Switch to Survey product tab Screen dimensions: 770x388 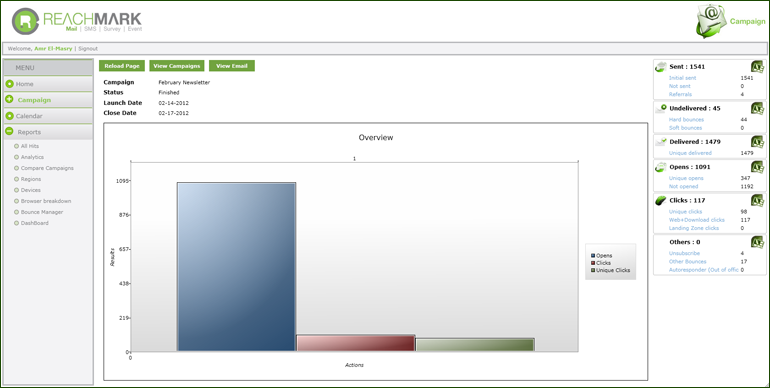[111, 29]
